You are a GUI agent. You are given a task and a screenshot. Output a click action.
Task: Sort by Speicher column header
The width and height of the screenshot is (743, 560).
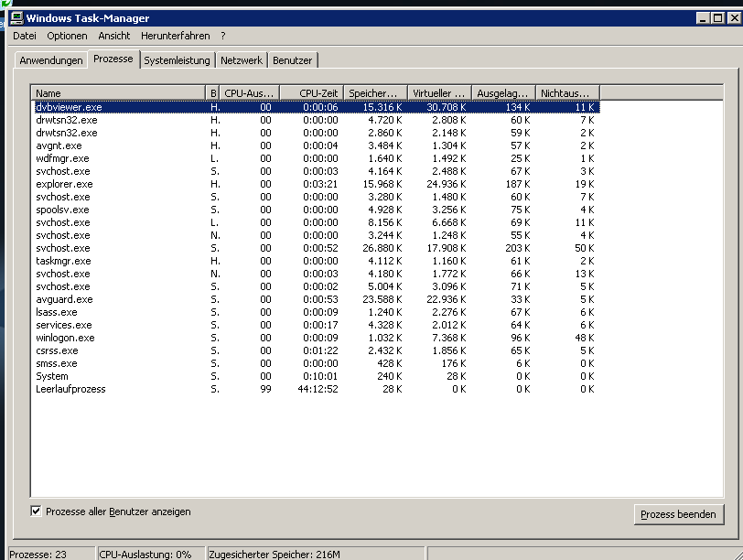(x=375, y=92)
